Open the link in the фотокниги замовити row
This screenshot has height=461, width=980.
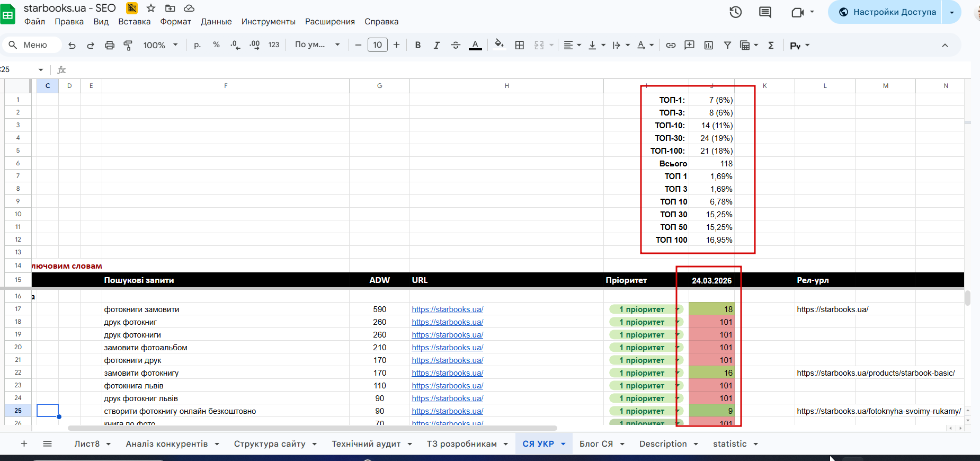(x=448, y=309)
